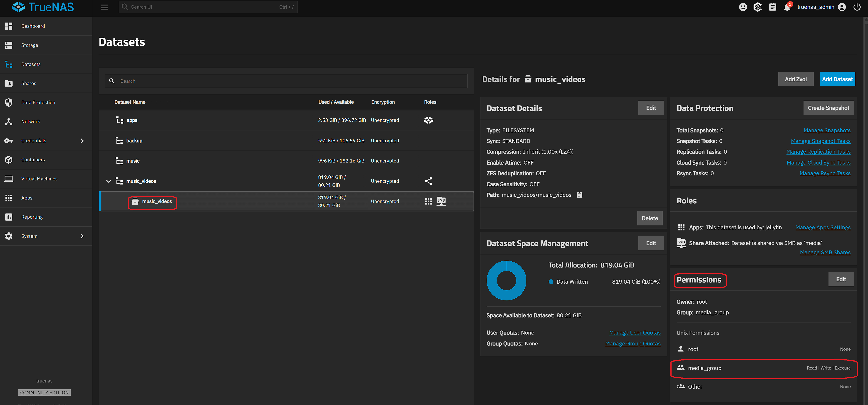868x405 pixels.
Task: Focus the dataset Search field
Action: point(290,81)
